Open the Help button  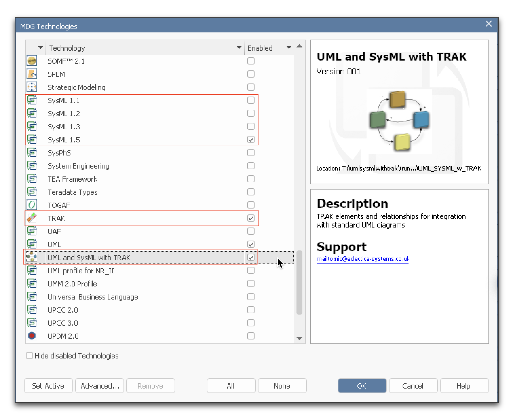tap(464, 386)
